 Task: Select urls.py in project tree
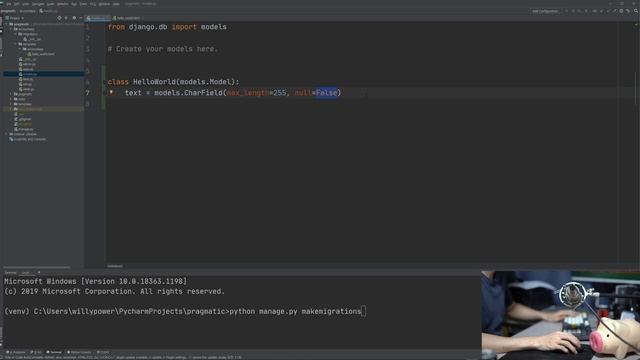25,84
